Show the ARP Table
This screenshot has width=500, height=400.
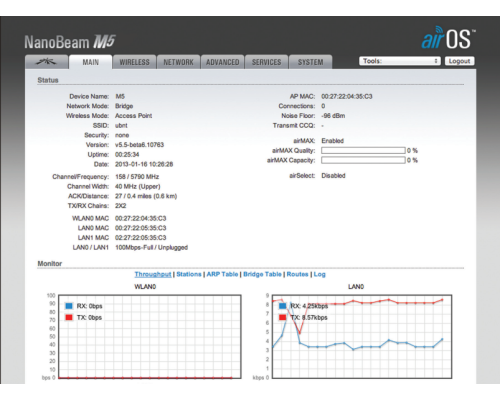click(x=222, y=274)
